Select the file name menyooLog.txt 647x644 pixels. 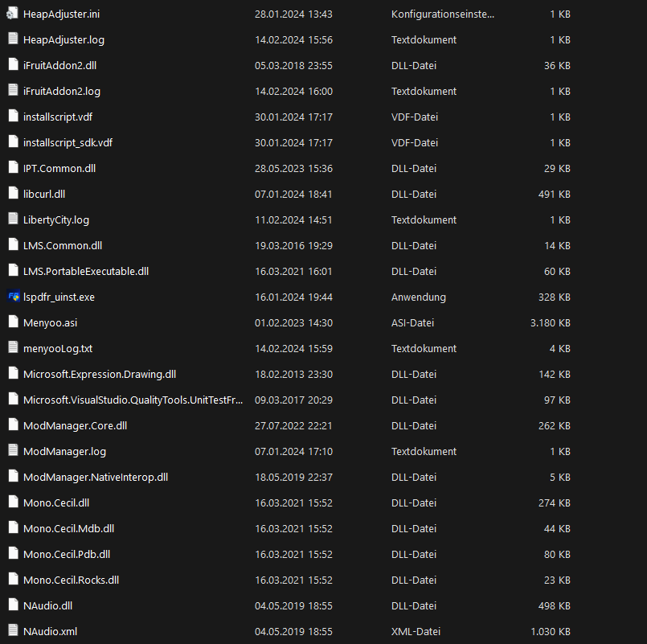click(x=58, y=348)
